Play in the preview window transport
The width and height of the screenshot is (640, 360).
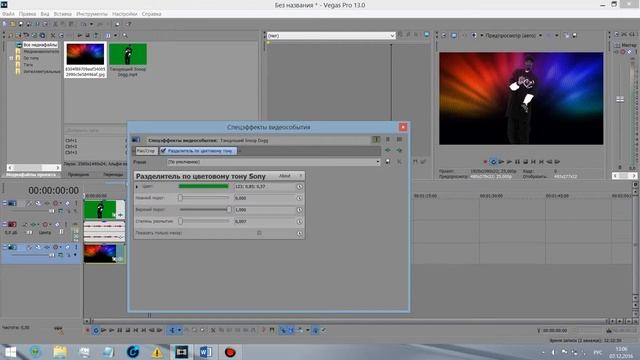tap(509, 162)
